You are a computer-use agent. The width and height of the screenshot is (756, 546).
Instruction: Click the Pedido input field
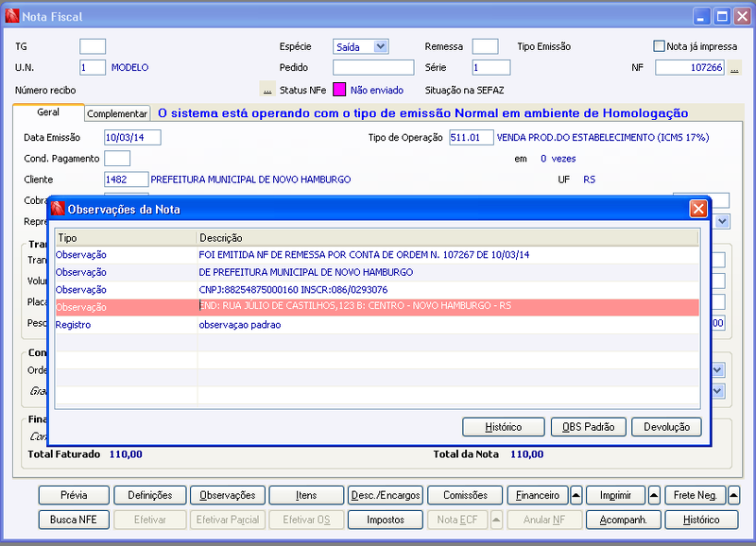click(373, 67)
